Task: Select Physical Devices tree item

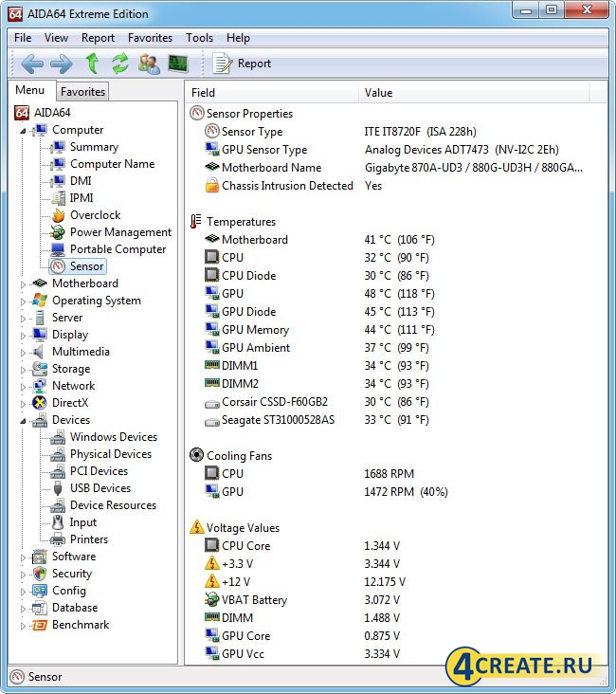Action: point(111,454)
